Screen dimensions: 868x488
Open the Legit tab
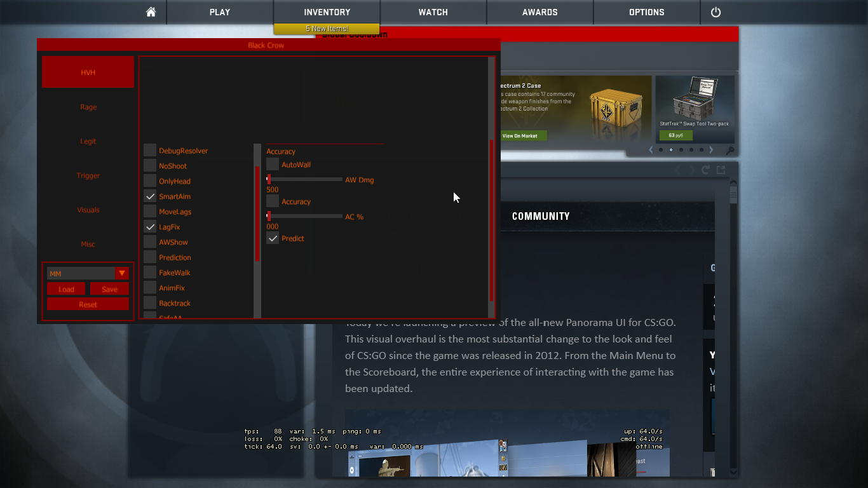pos(88,141)
